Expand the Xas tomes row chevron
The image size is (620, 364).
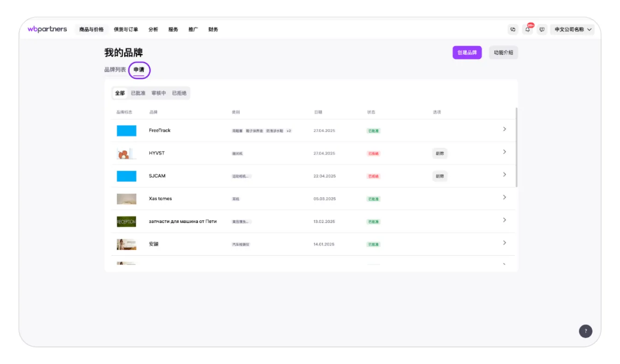coord(504,197)
